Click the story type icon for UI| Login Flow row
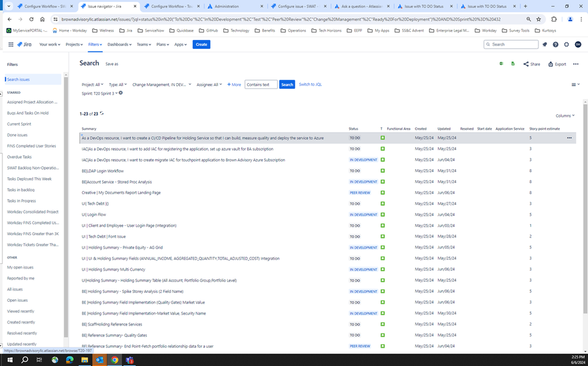Image resolution: width=588 pixels, height=366 pixels. 382,215
